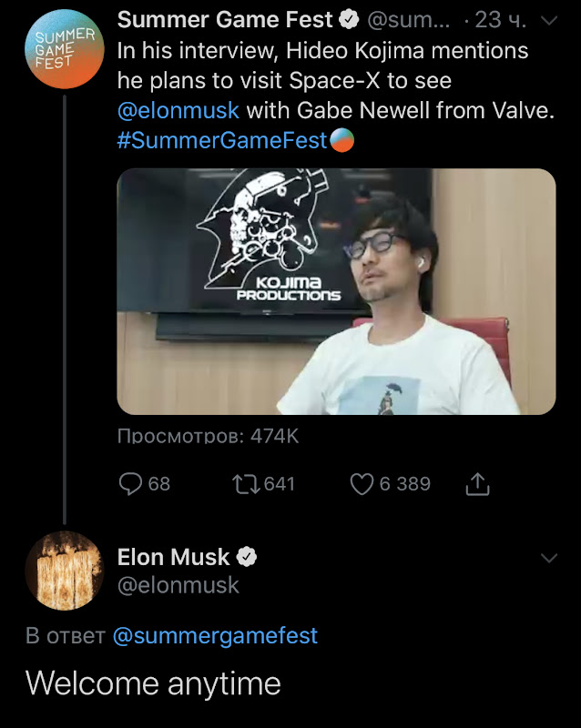Click the reply speech bubble icon
Viewport: 581px width, 728px height.
tap(132, 483)
